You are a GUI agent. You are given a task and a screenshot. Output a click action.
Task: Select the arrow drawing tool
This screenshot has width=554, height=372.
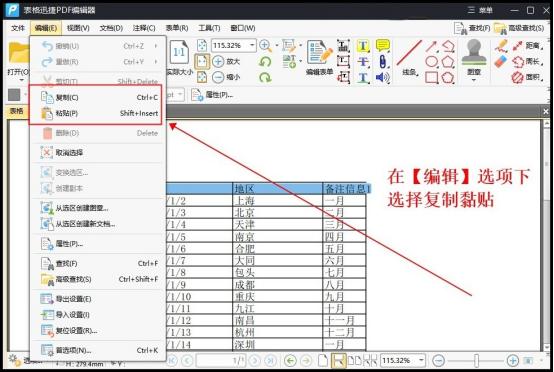(x=431, y=46)
